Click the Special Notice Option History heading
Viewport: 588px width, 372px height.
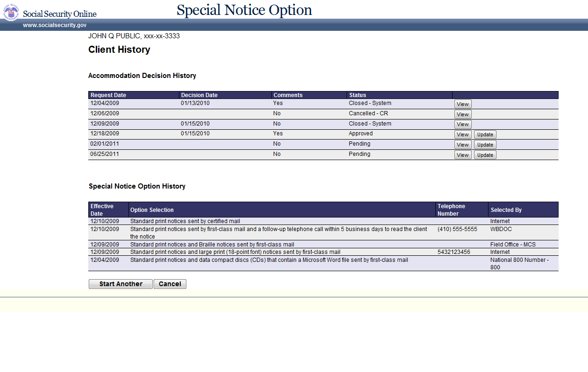(x=137, y=186)
